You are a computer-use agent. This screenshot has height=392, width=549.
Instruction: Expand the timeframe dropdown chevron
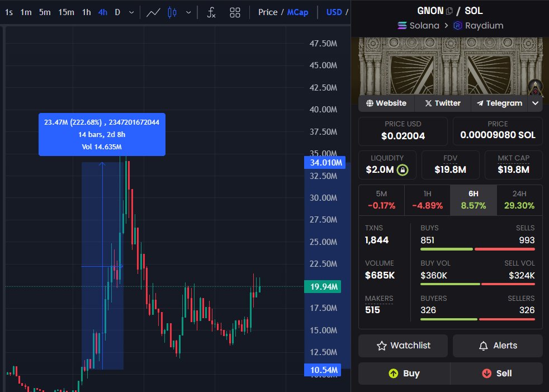pyautogui.click(x=131, y=12)
